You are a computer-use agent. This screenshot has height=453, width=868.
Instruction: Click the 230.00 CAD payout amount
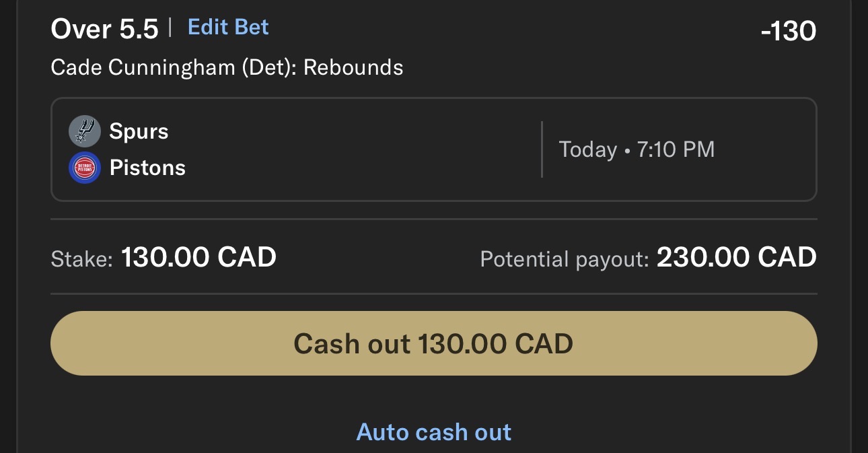736,257
